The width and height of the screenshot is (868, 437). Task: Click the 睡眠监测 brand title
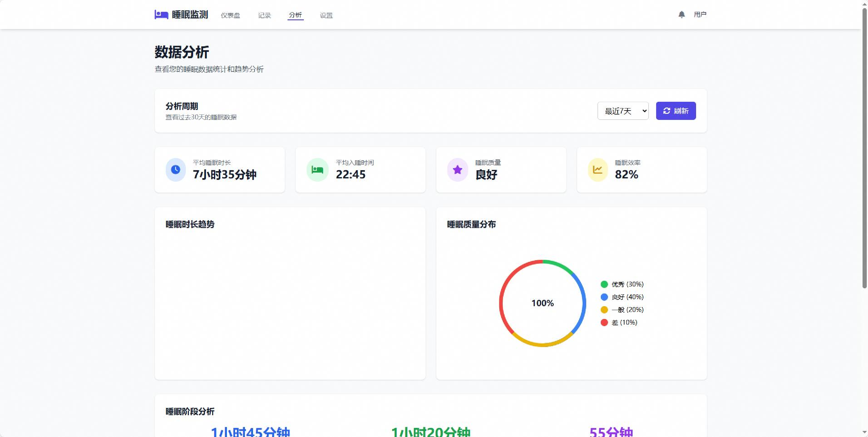pyautogui.click(x=190, y=15)
